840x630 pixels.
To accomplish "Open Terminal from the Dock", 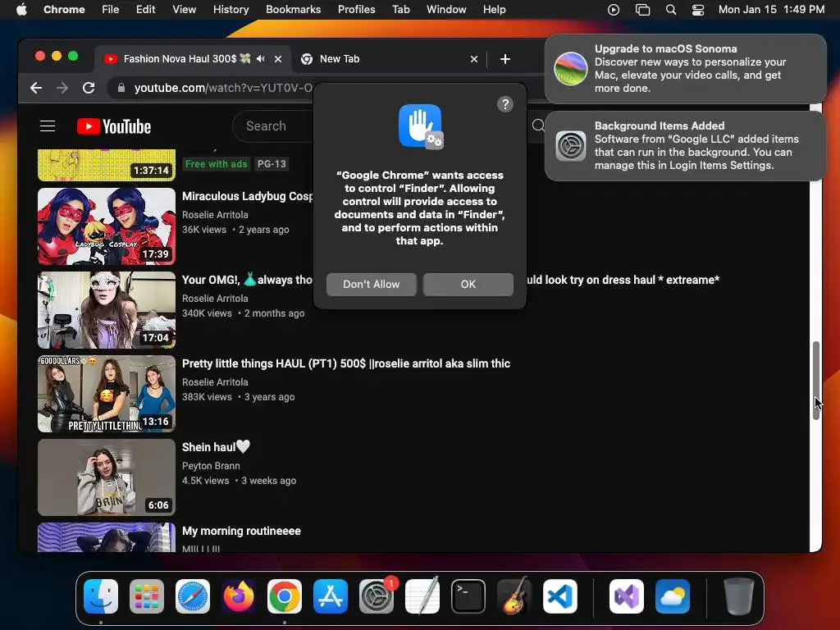I will (468, 596).
